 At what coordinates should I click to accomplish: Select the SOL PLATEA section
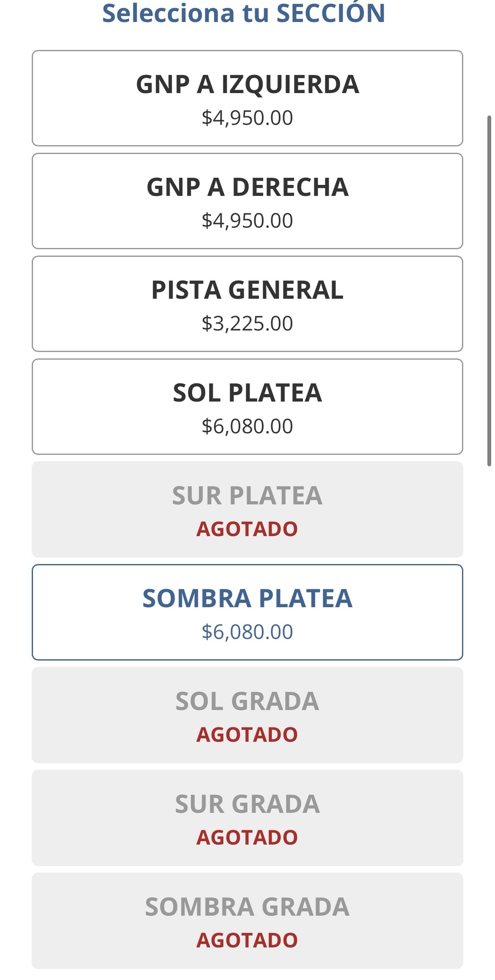247,393
